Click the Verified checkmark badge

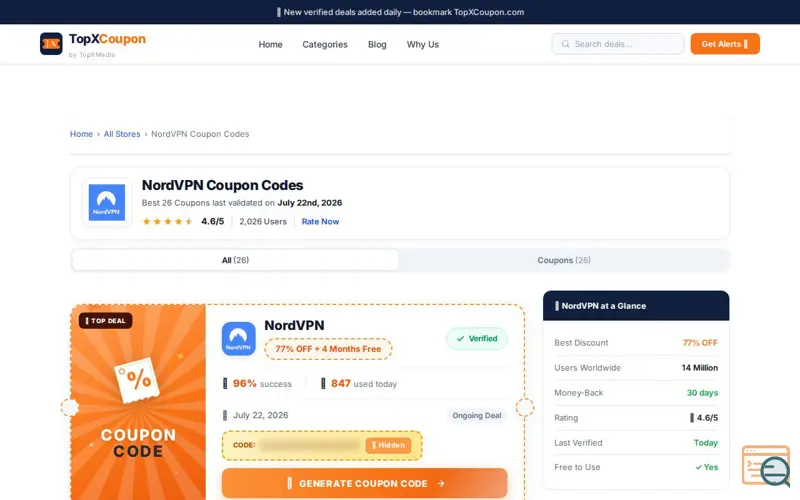point(477,339)
